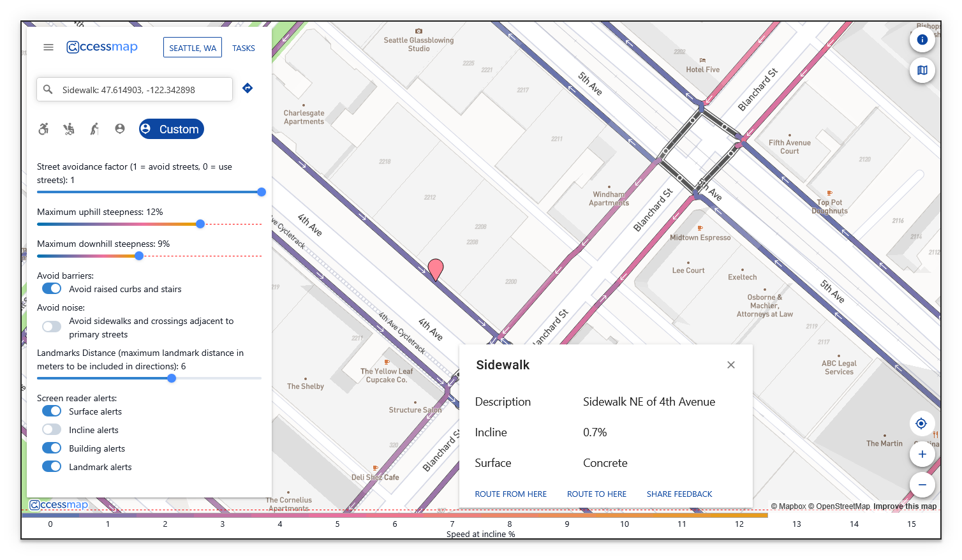
Task: Click the directions icon beside search
Action: click(x=248, y=89)
